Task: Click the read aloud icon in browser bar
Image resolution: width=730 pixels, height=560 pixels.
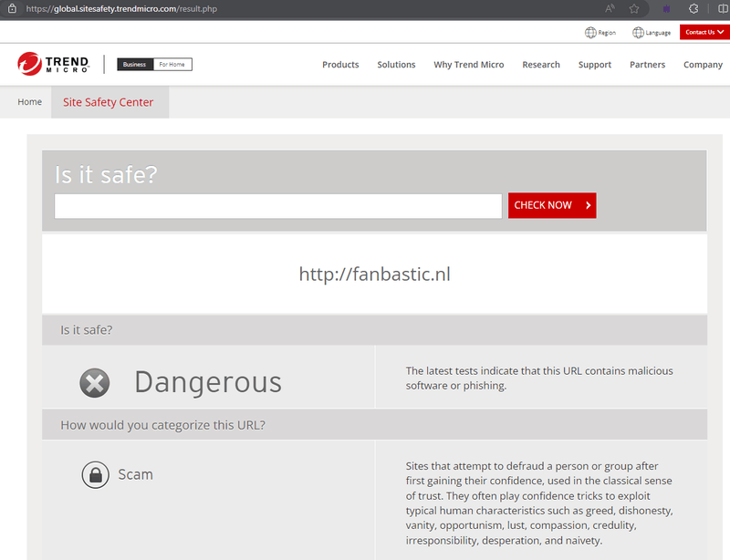Action: [x=610, y=8]
